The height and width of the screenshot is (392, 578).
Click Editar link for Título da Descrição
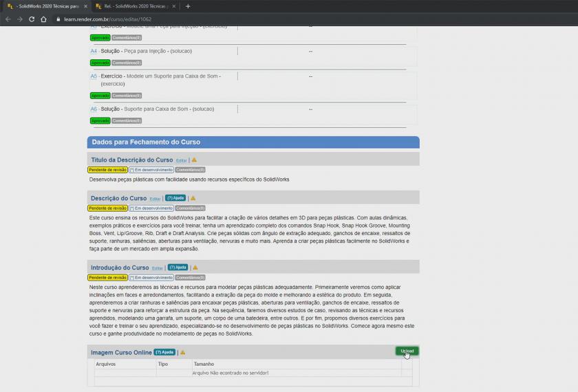click(x=181, y=161)
